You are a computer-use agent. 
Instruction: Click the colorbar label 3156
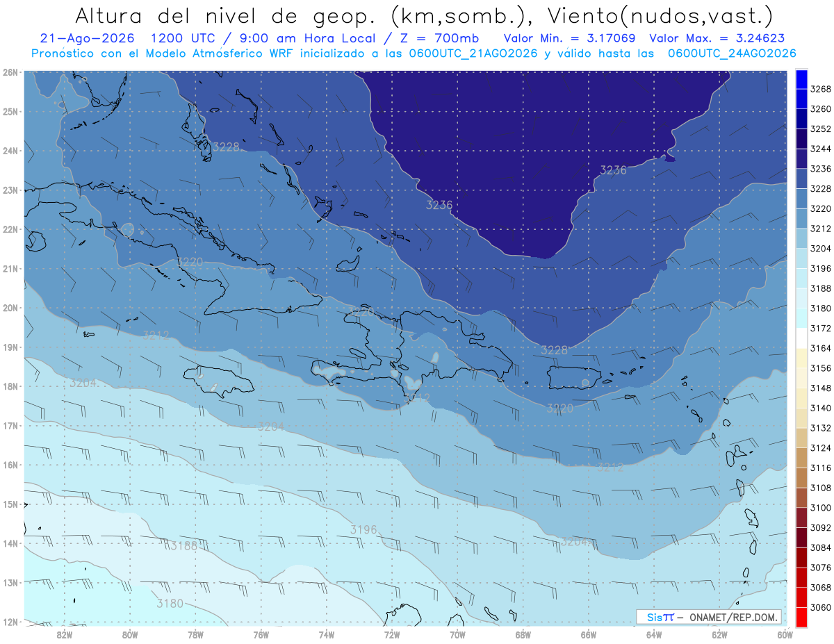click(821, 368)
